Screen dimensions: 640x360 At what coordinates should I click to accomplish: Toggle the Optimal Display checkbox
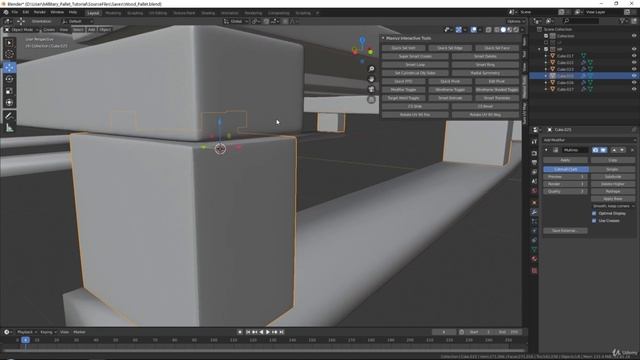coord(594,213)
